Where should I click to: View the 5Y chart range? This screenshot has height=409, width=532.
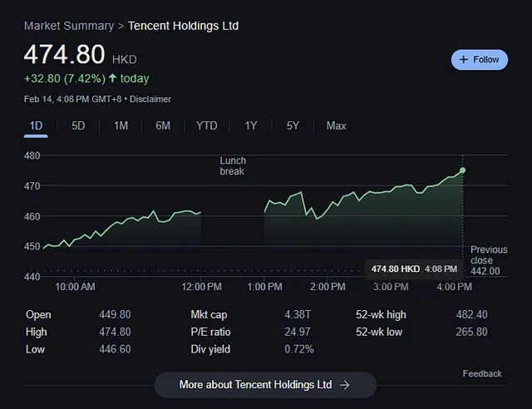(293, 126)
